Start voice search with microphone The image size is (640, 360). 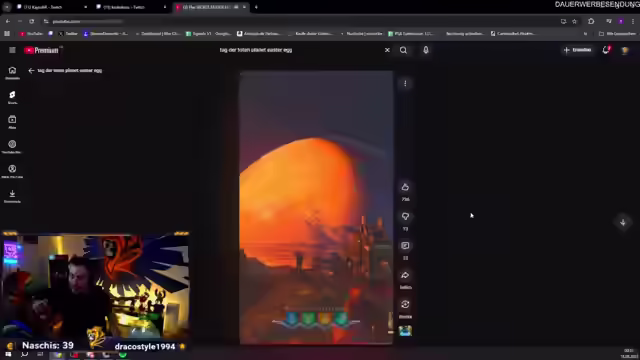(426, 50)
